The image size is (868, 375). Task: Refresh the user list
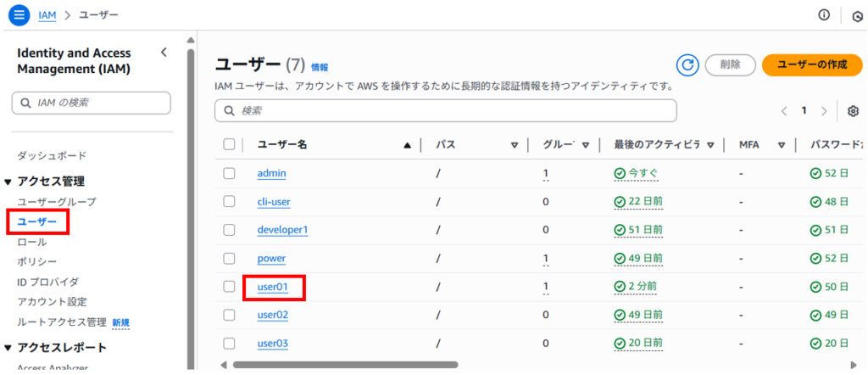687,64
